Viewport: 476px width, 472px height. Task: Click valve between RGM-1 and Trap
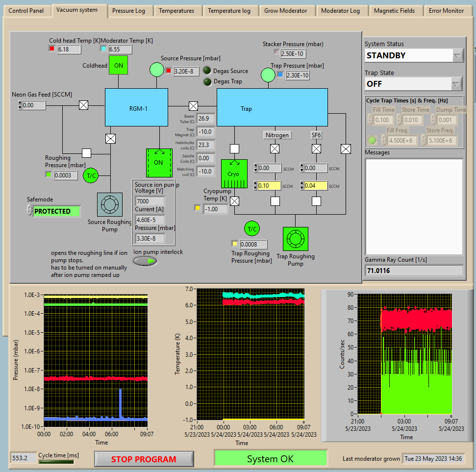pyautogui.click(x=194, y=106)
